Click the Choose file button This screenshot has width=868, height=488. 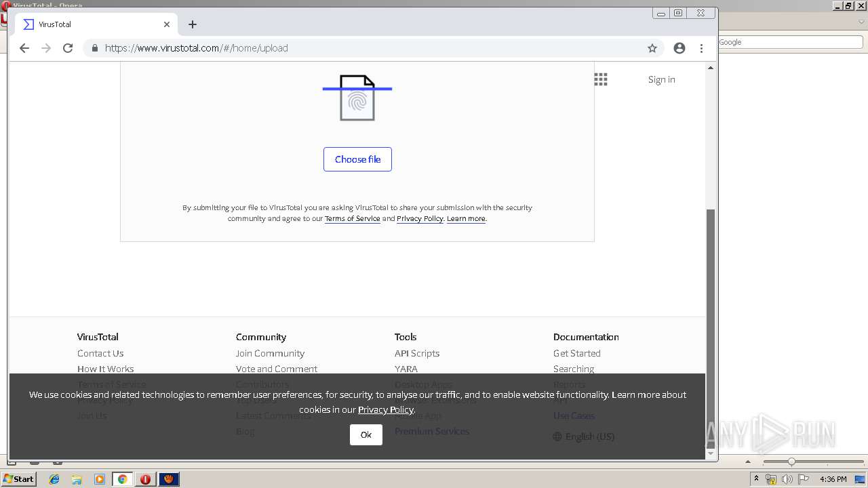pos(357,159)
